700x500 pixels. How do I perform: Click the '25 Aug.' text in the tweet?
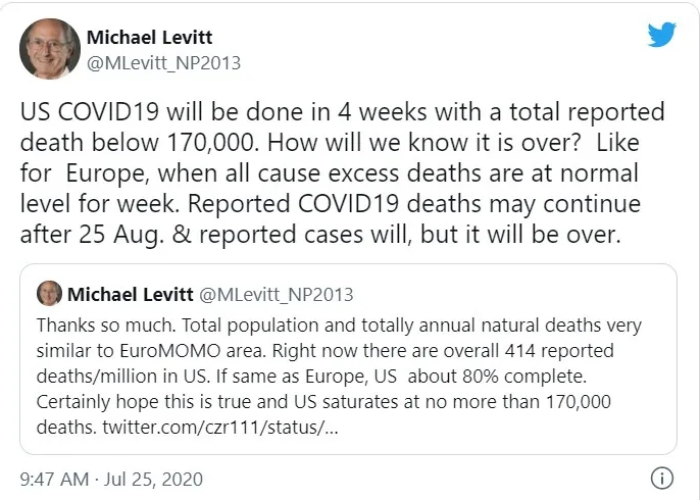coord(121,234)
